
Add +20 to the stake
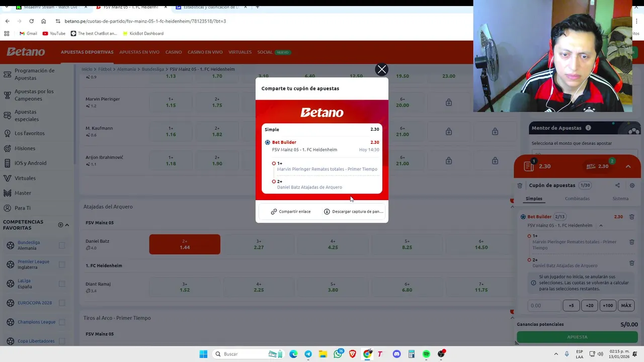click(x=589, y=305)
